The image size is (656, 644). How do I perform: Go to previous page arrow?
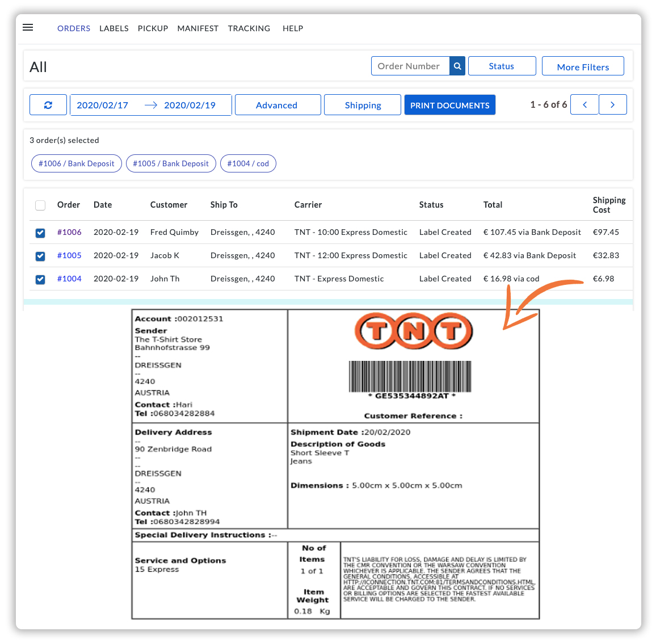point(584,104)
